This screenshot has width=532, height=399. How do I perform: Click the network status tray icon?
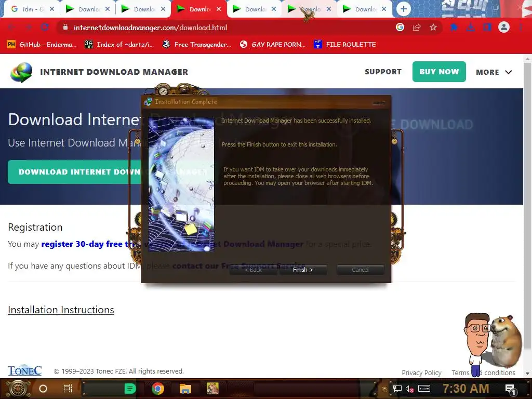click(x=397, y=389)
